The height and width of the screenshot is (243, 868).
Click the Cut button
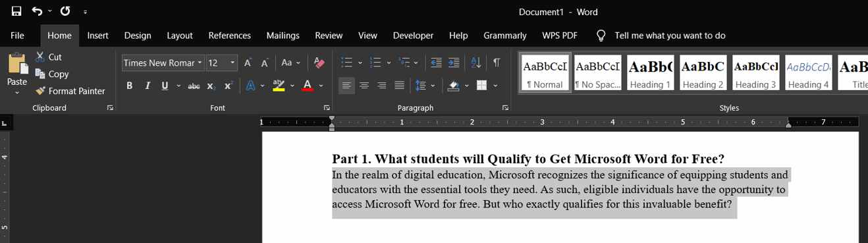[49, 57]
